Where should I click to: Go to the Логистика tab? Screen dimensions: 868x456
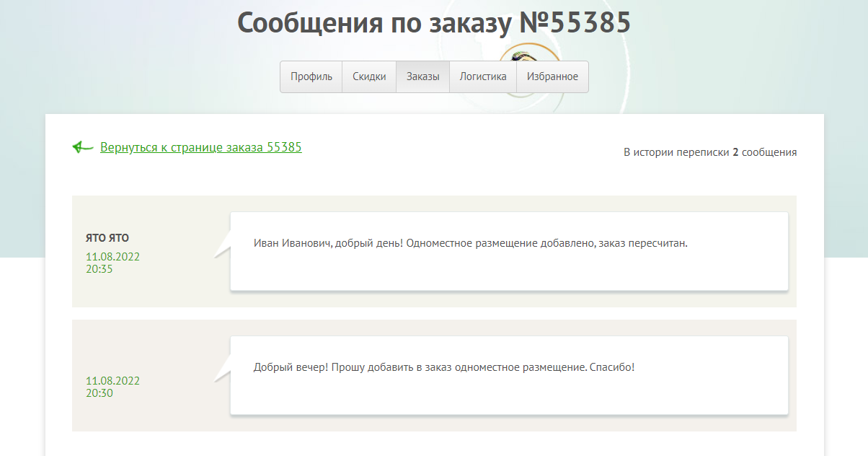click(483, 76)
